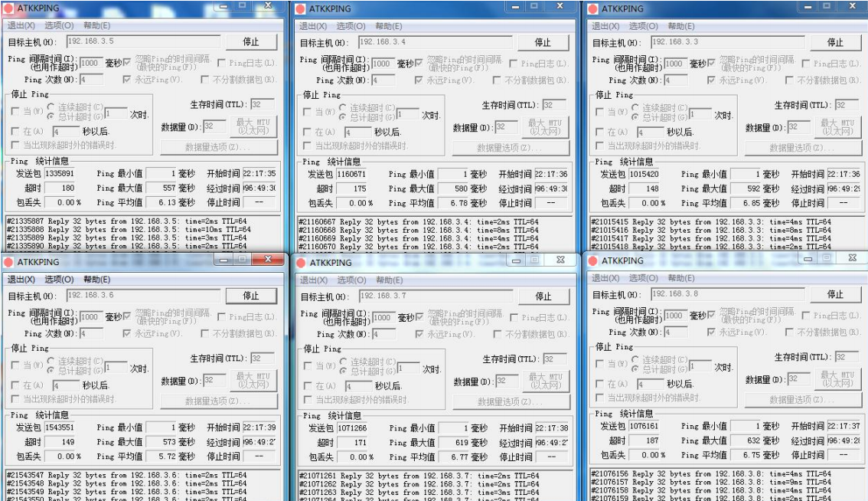Click the ATKKPING title icon of 192.168.3.3 window
Viewport: 868px width, 501px height.
pos(593,9)
